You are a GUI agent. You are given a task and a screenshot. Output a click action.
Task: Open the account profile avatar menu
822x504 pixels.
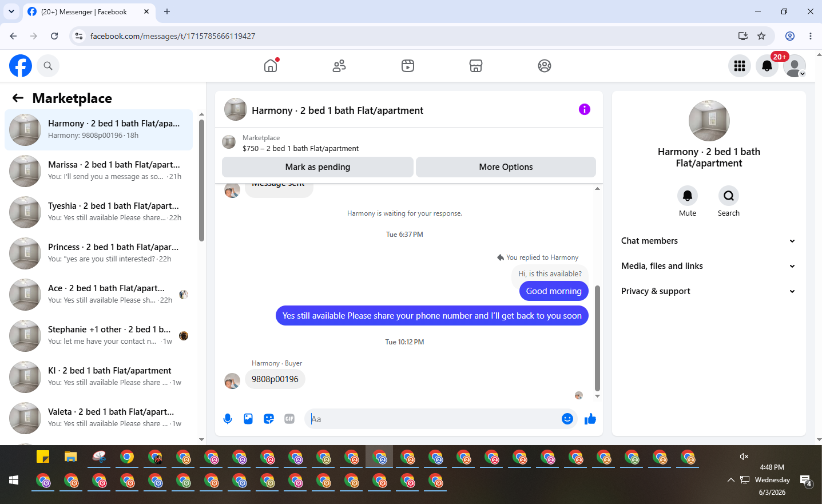795,66
